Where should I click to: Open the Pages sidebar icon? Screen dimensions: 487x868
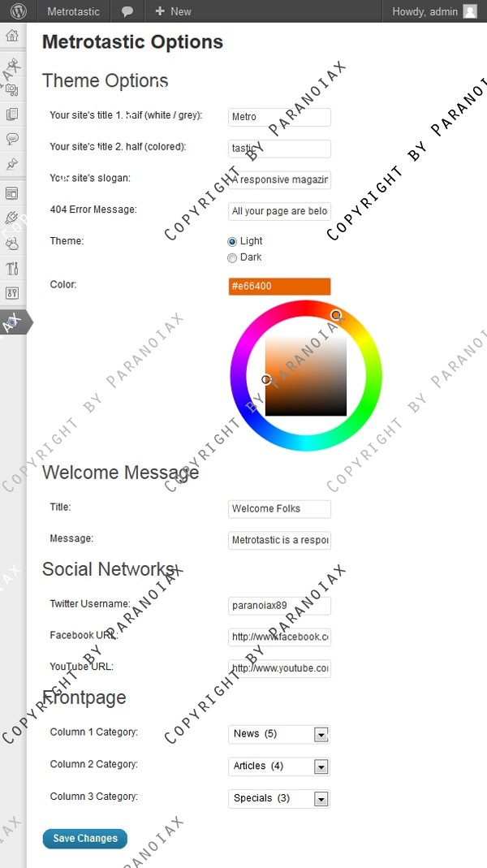(12, 114)
